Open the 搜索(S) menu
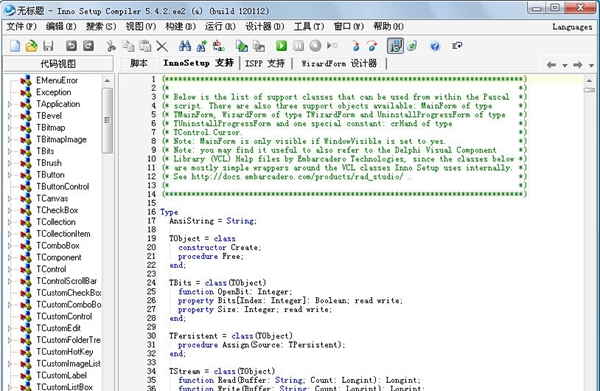This screenshot has width=600, height=391. pyautogui.click(x=101, y=26)
